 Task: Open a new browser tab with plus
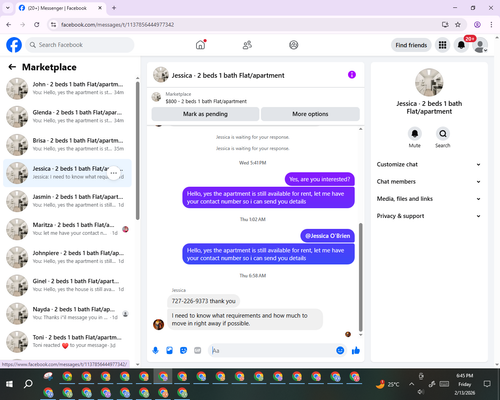point(114,8)
